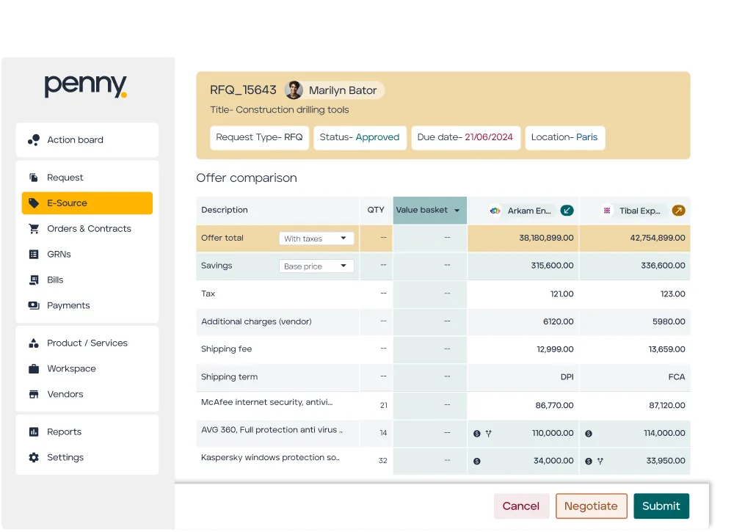Open the Base price dropdown

click(316, 266)
